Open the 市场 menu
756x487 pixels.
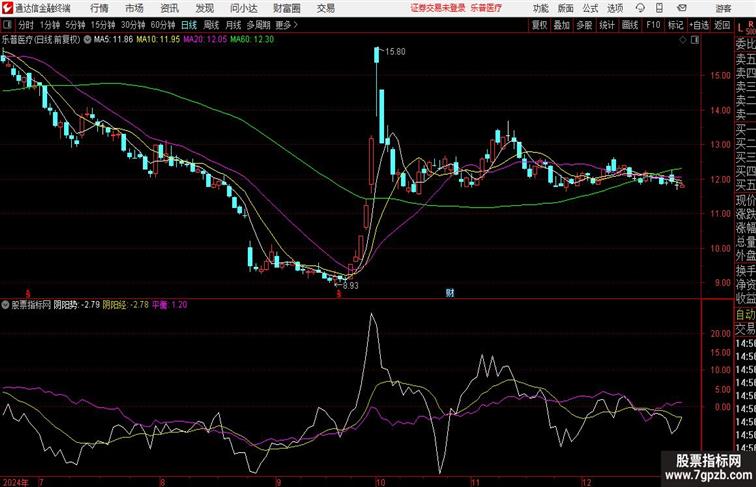(134, 8)
